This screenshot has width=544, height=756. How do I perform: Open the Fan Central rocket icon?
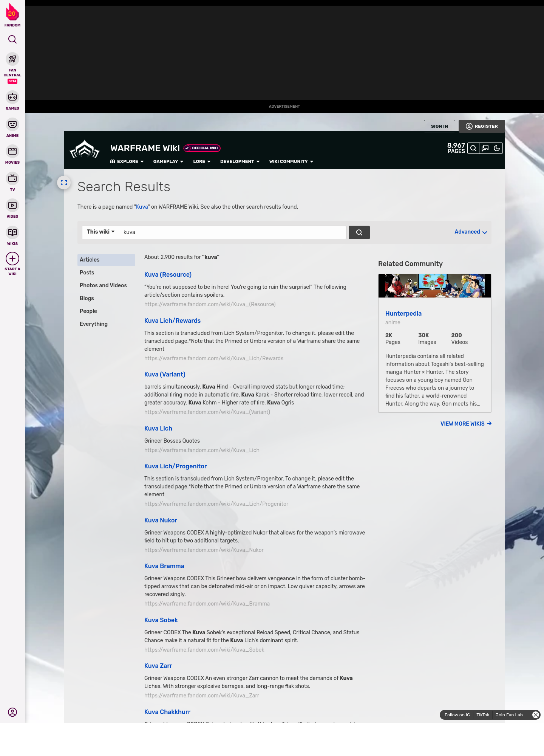12,59
